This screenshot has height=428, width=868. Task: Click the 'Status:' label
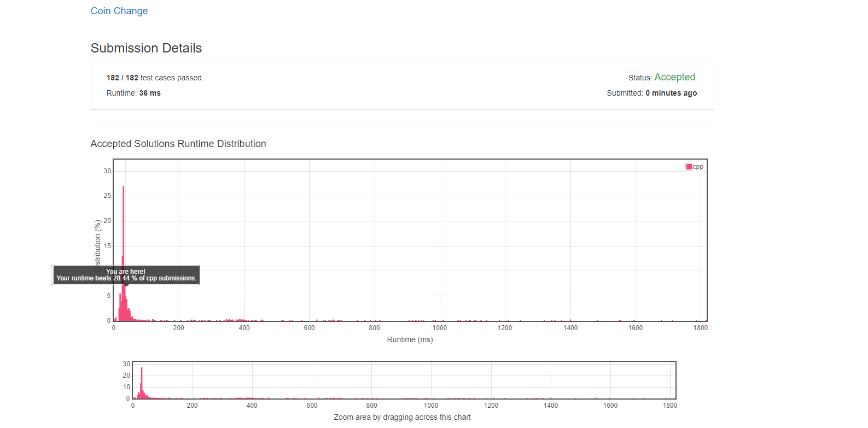(640, 78)
